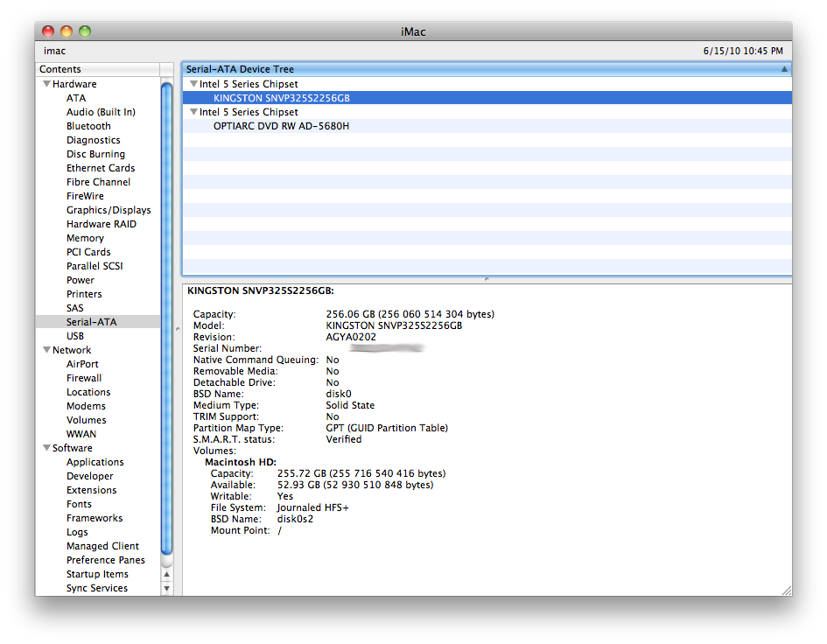Open Managed Client section
The image size is (827, 644).
pos(102,546)
